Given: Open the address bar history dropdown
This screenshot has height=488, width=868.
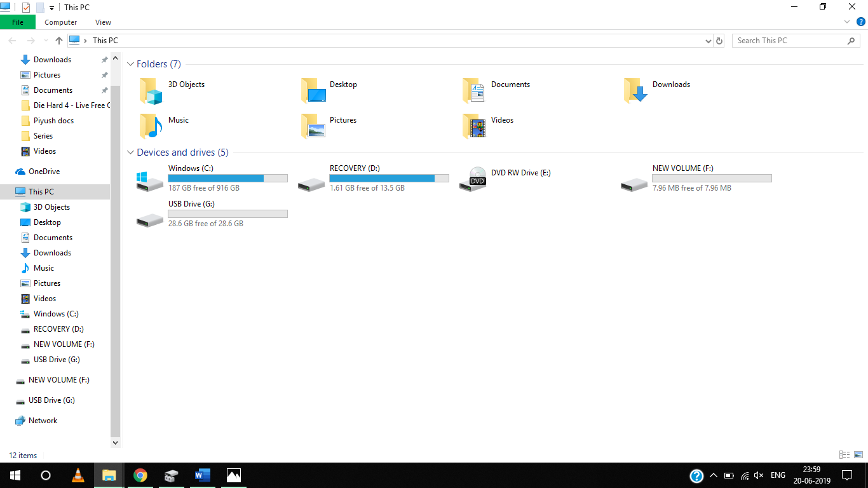Looking at the screenshot, I should [x=709, y=41].
